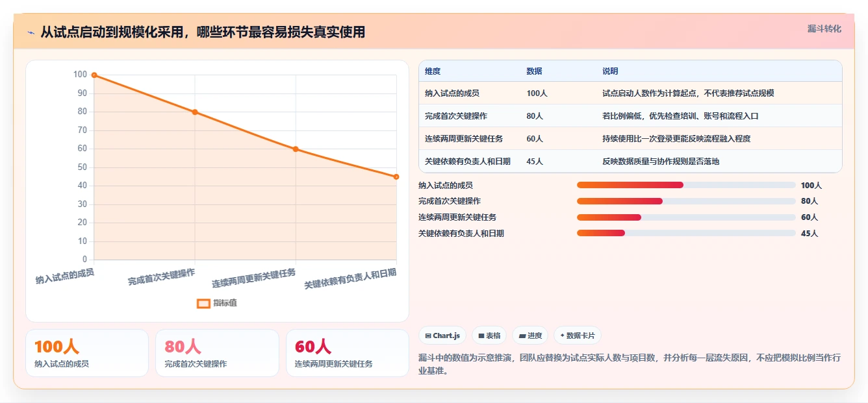
Task: Click the 关键依赖有负责人和日期 progress bar
Action: [x=686, y=233]
